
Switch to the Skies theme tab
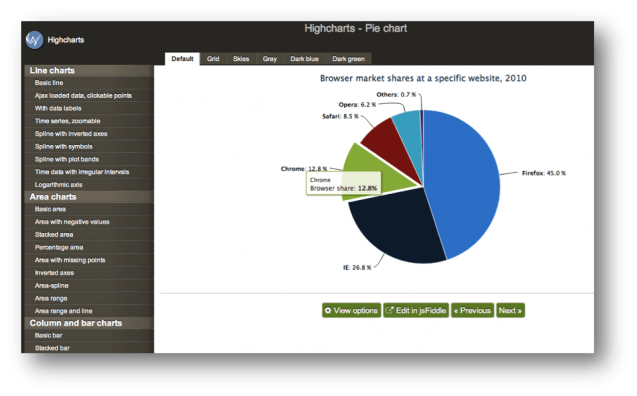coord(241,59)
